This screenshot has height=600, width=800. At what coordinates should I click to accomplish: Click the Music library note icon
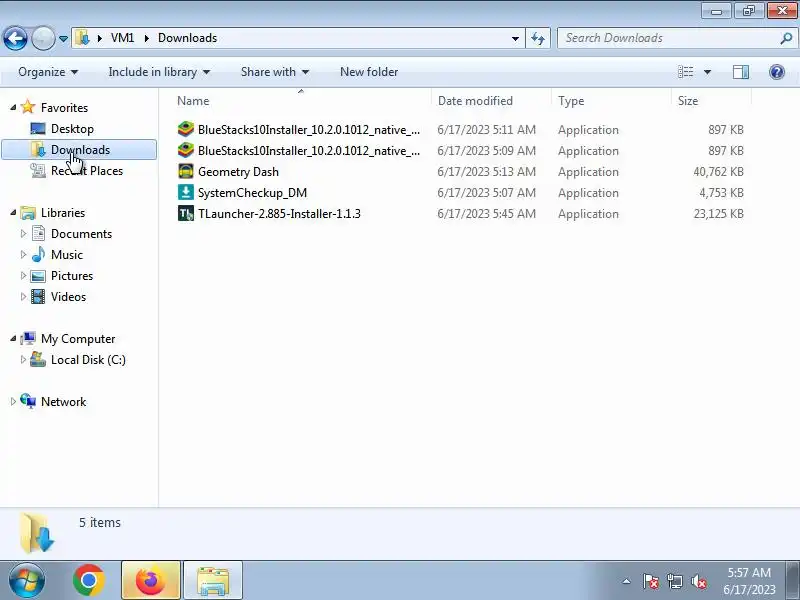click(x=38, y=255)
